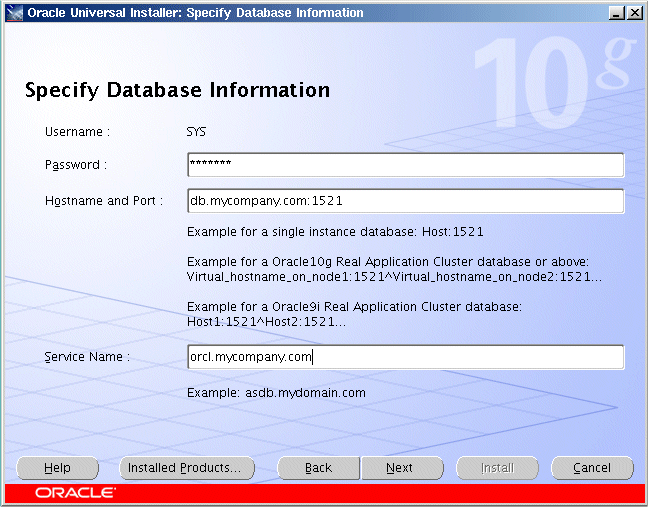Click the Oracle10g Real Application Cluster example line
This screenshot has height=507, width=648.
(388, 262)
